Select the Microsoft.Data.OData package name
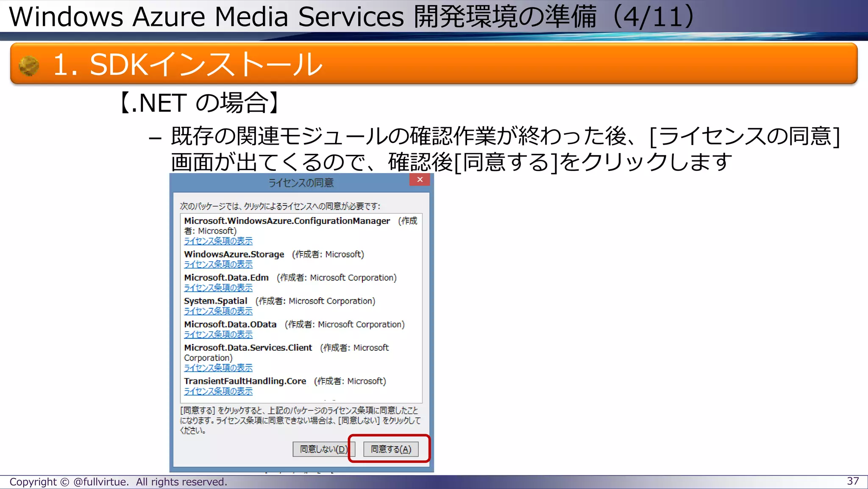This screenshot has height=489, width=868. pos(230,324)
